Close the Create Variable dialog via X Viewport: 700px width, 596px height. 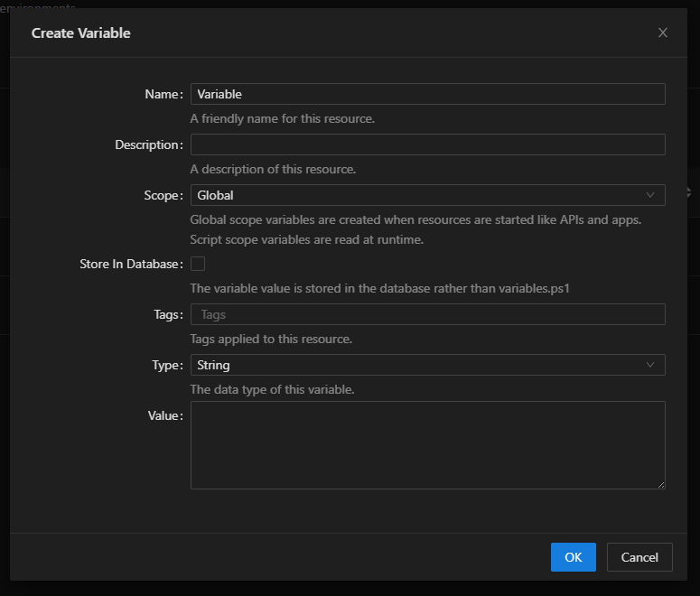point(663,33)
